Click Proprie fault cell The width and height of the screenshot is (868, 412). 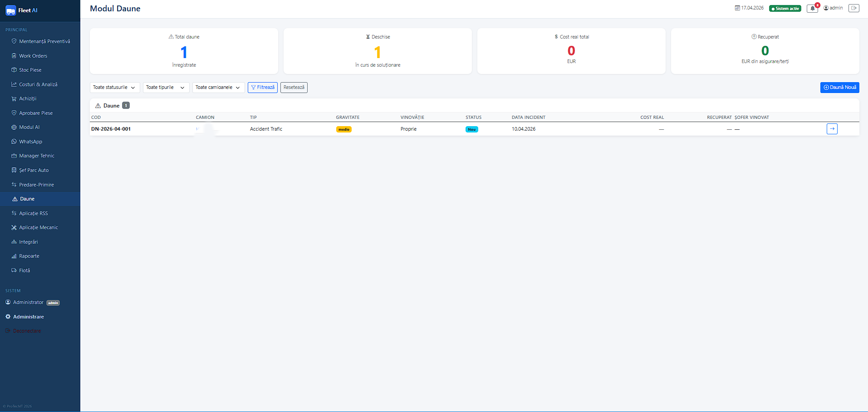click(x=408, y=129)
